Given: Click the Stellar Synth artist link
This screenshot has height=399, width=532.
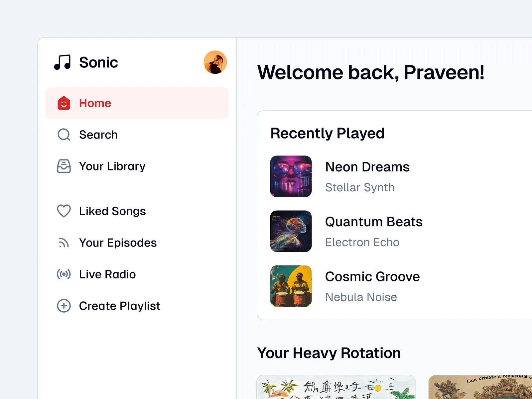Looking at the screenshot, I should (x=360, y=187).
